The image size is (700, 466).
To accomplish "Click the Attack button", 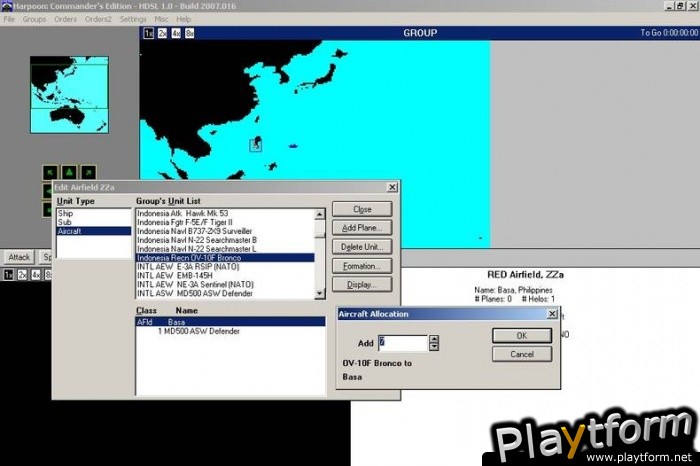I will (x=19, y=257).
